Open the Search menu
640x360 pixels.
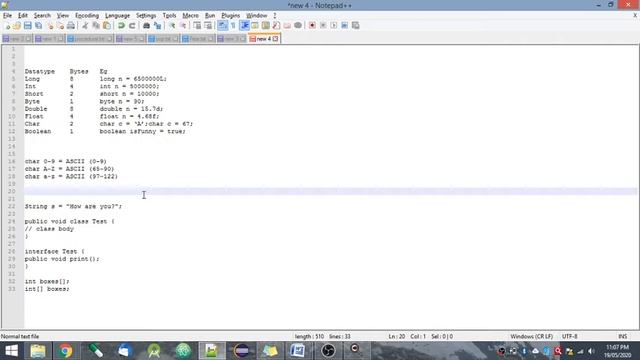click(x=42, y=16)
